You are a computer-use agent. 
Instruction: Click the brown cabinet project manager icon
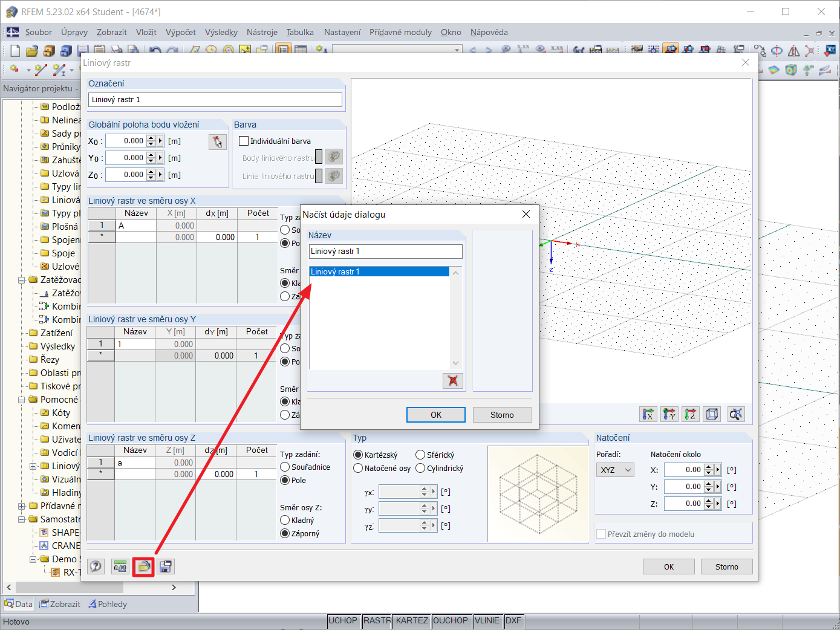point(49,51)
